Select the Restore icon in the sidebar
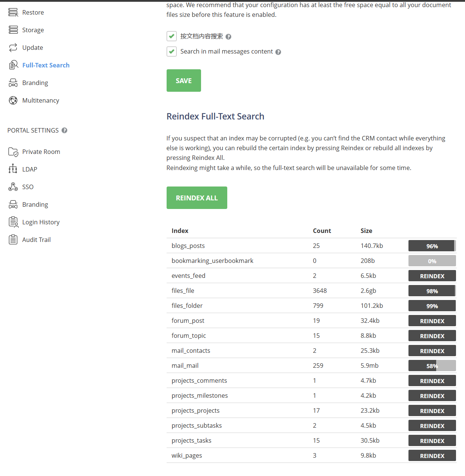This screenshot has width=465, height=476. coord(13,12)
